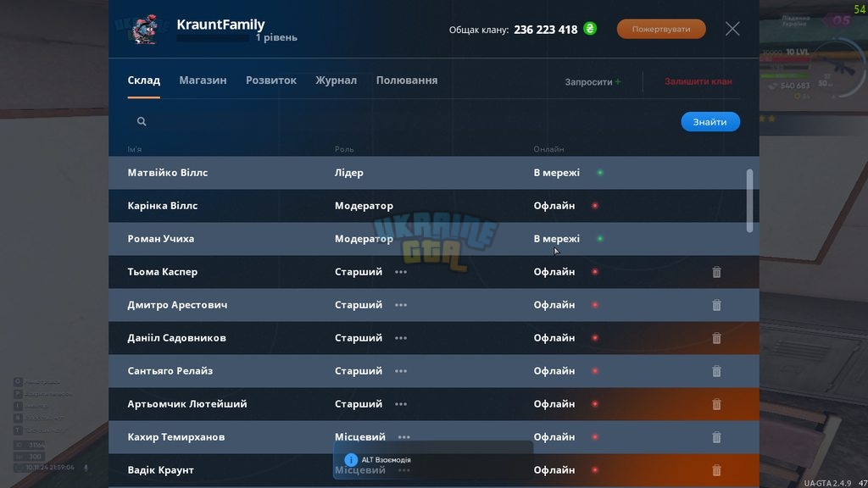The width and height of the screenshot is (868, 488).
Task: Click the clan fund value 236 223 418
Action: [545, 30]
